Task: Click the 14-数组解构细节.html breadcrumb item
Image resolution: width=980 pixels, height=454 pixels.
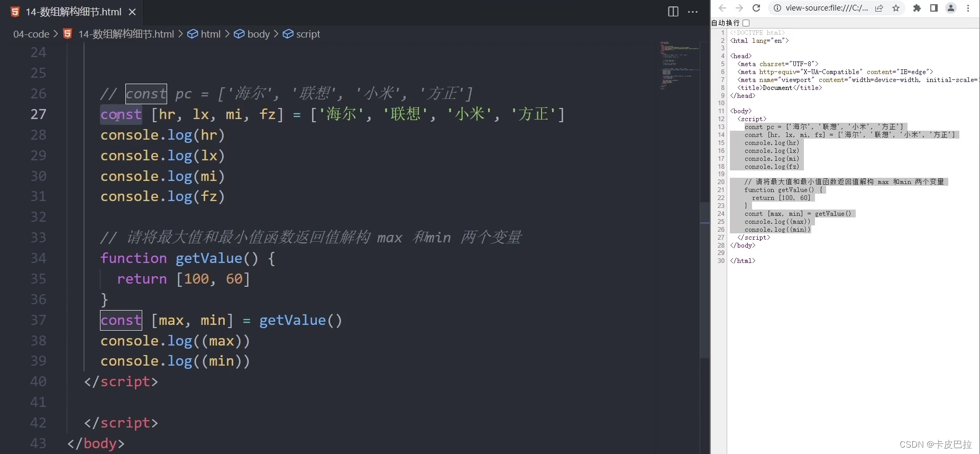Action: pyautogui.click(x=126, y=34)
